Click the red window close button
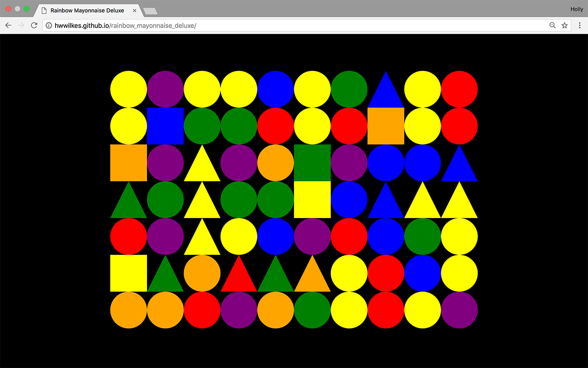Screen dimensions: 588x368 [x=8, y=9]
